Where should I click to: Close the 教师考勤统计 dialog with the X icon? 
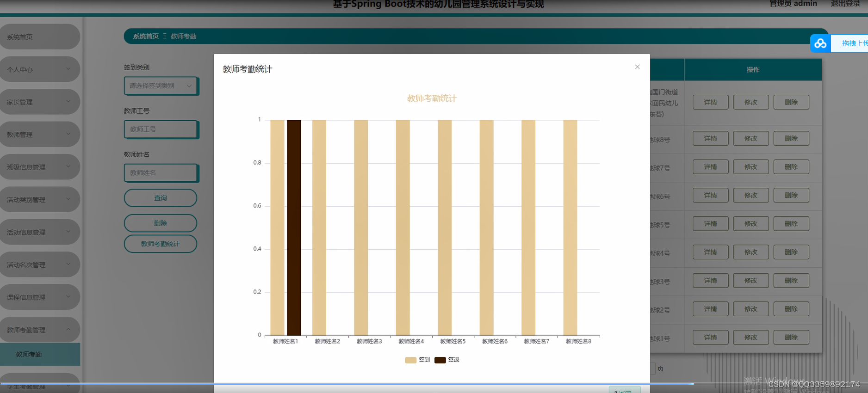tap(637, 67)
